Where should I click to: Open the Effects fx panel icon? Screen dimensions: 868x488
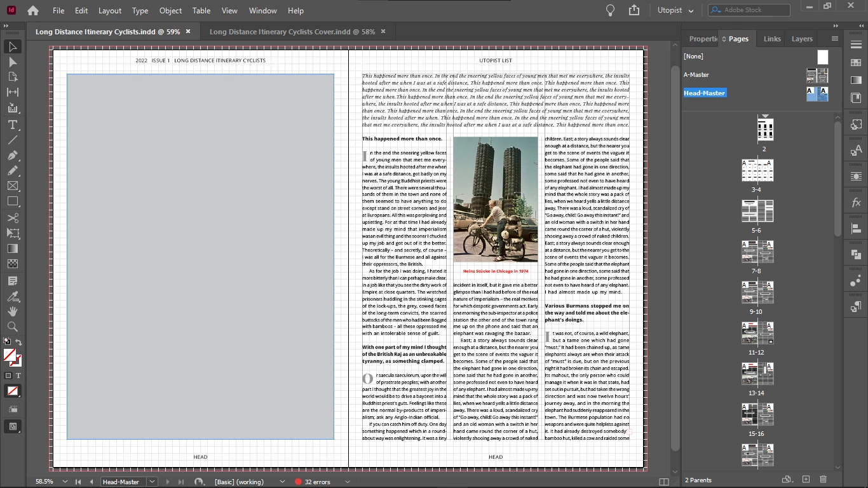tap(856, 203)
